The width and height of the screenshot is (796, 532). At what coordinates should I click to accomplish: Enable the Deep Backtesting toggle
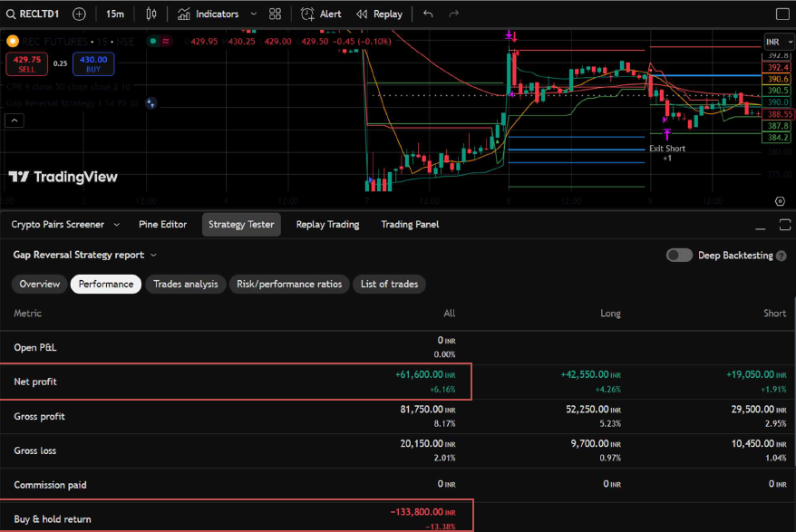pos(679,255)
